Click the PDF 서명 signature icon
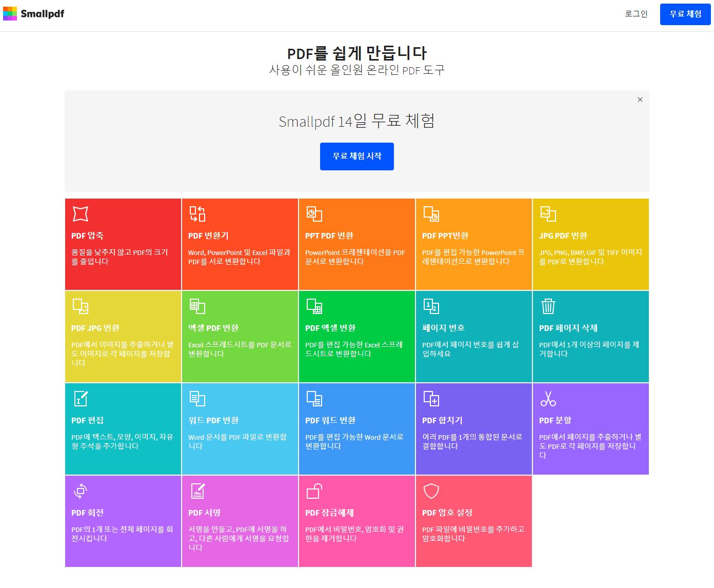This screenshot has width=714, height=588. (x=197, y=491)
